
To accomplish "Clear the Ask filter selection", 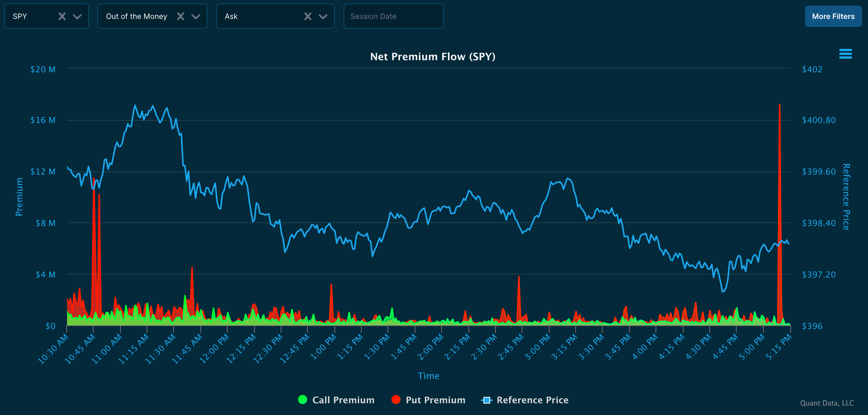I will pyautogui.click(x=308, y=16).
